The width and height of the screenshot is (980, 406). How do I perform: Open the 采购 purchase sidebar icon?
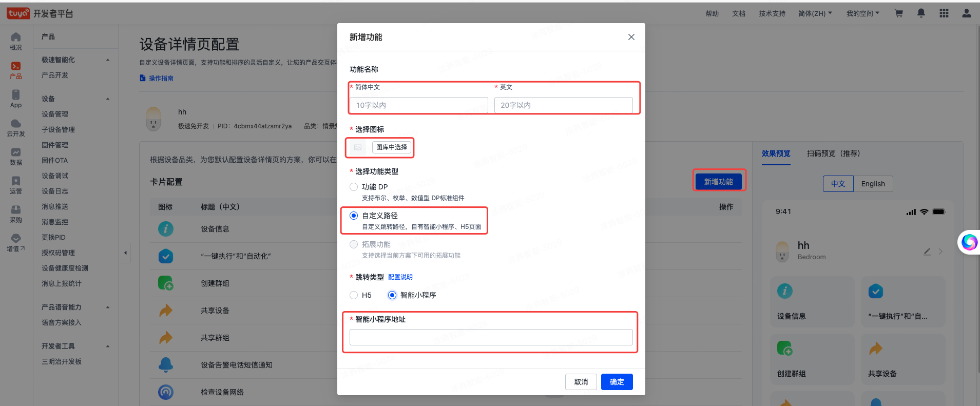click(16, 214)
